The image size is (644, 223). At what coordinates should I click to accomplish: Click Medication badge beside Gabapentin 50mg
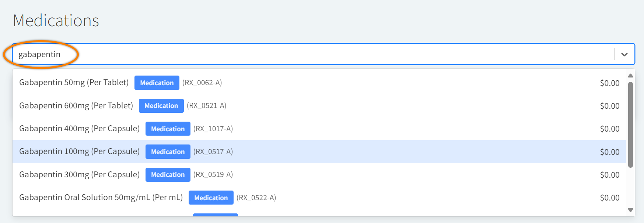pos(157,83)
